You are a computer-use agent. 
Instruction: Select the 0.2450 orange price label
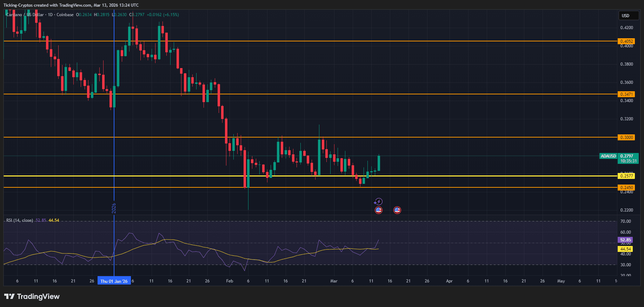626,188
